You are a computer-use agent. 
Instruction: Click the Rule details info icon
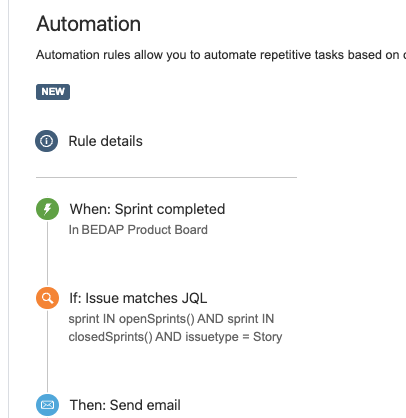pos(46,141)
